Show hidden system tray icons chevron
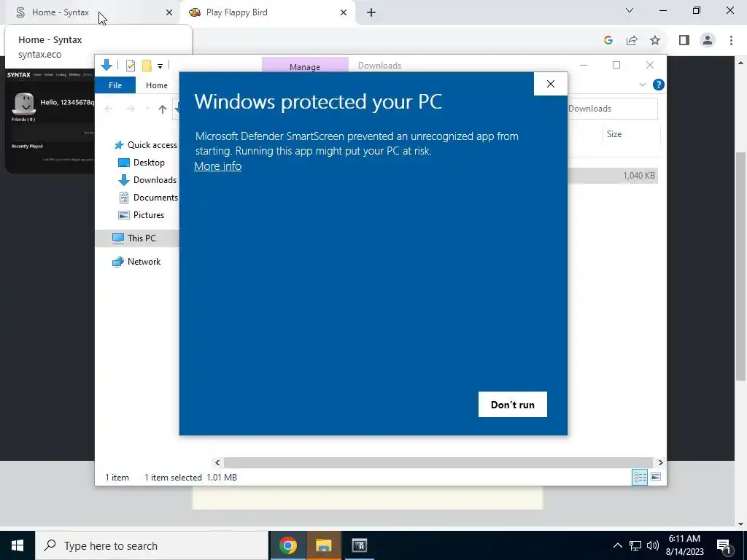Screen dimensions: 747x560 617,545
